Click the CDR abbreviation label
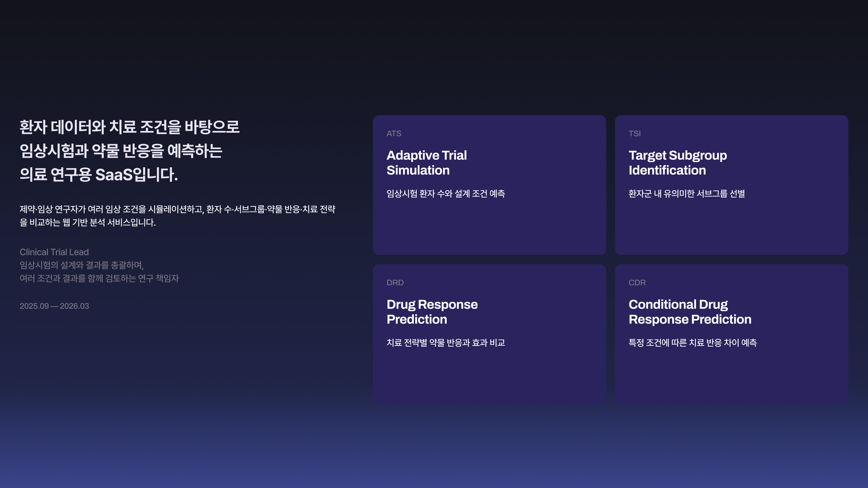The width and height of the screenshot is (868, 488). (x=637, y=283)
